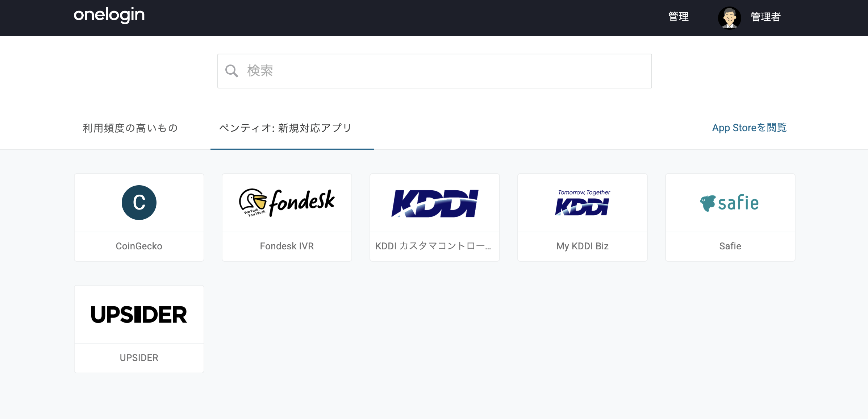Switch to 利用頻度の高いもの tab
The height and width of the screenshot is (419, 868).
pos(130,128)
